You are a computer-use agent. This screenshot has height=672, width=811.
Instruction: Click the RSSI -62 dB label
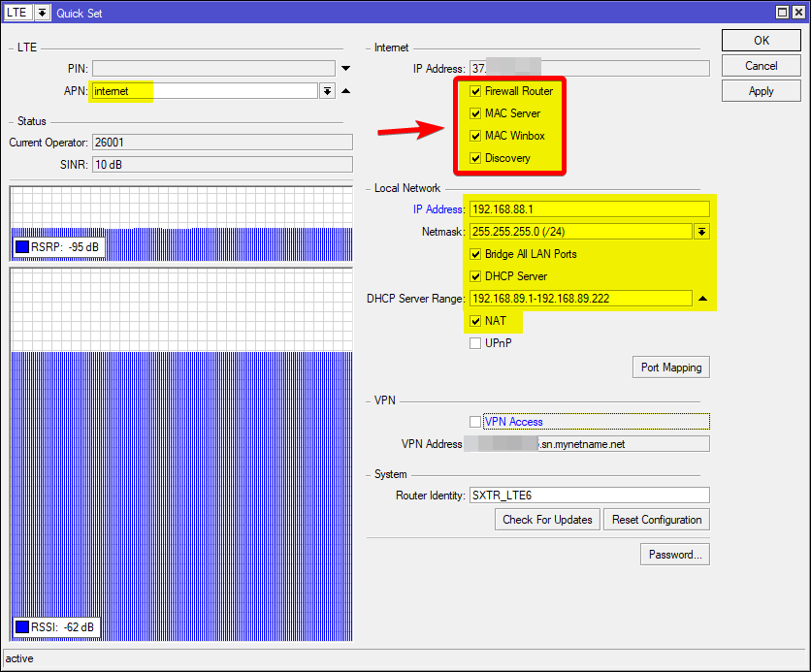(62, 626)
